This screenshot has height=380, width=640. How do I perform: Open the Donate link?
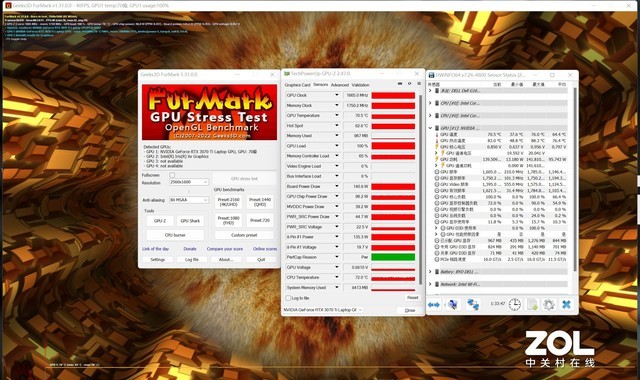click(190, 249)
